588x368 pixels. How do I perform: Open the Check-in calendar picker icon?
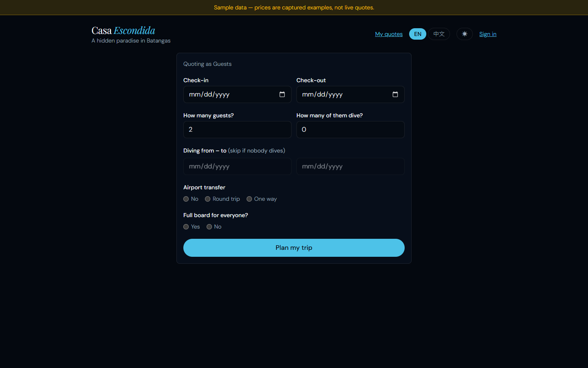click(x=282, y=94)
